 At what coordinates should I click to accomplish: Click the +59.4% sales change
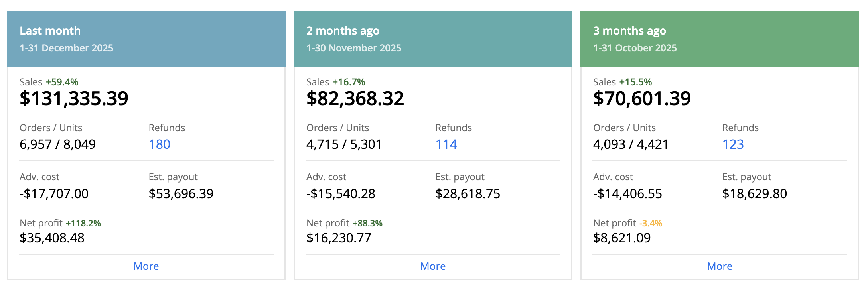pyautogui.click(x=62, y=82)
